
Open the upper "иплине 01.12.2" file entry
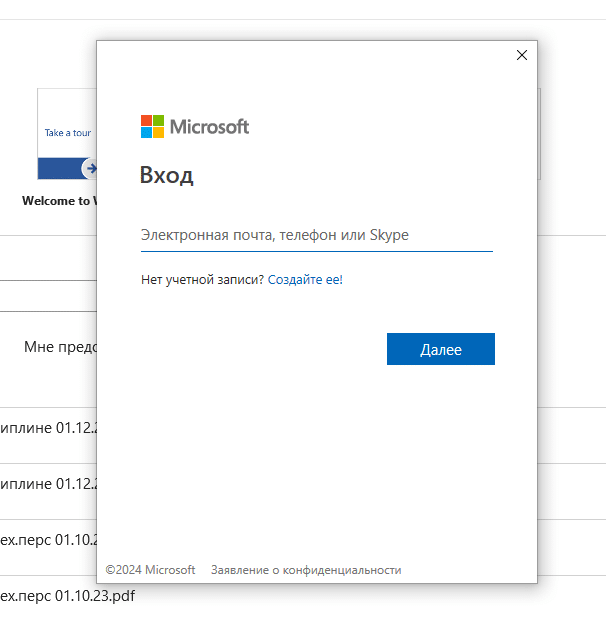point(48,428)
